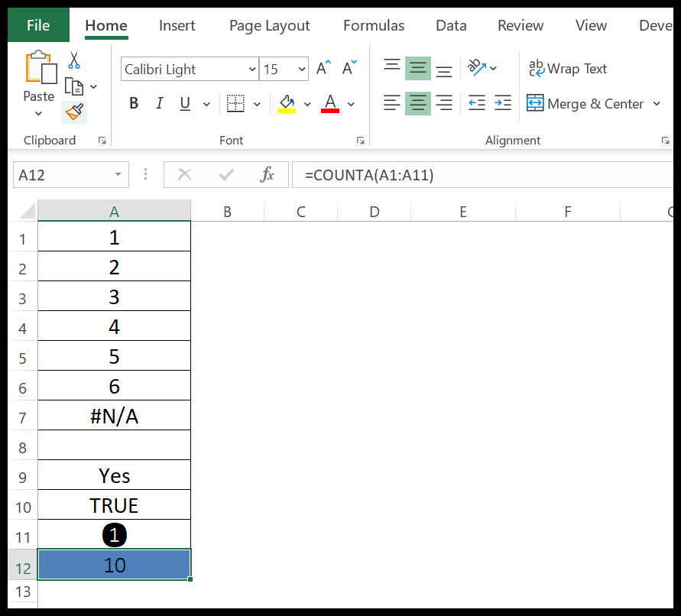This screenshot has height=616, width=681.
Task: Toggle text orientation options
Action: (478, 68)
